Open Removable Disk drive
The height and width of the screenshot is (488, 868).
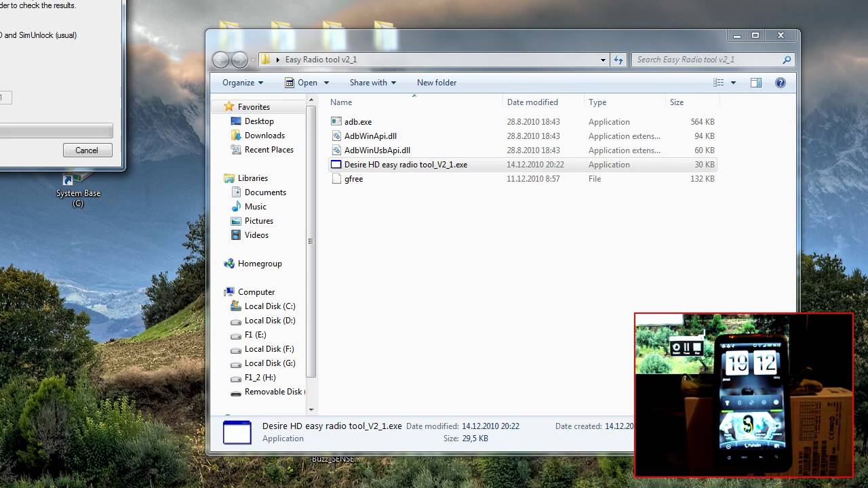(x=273, y=392)
